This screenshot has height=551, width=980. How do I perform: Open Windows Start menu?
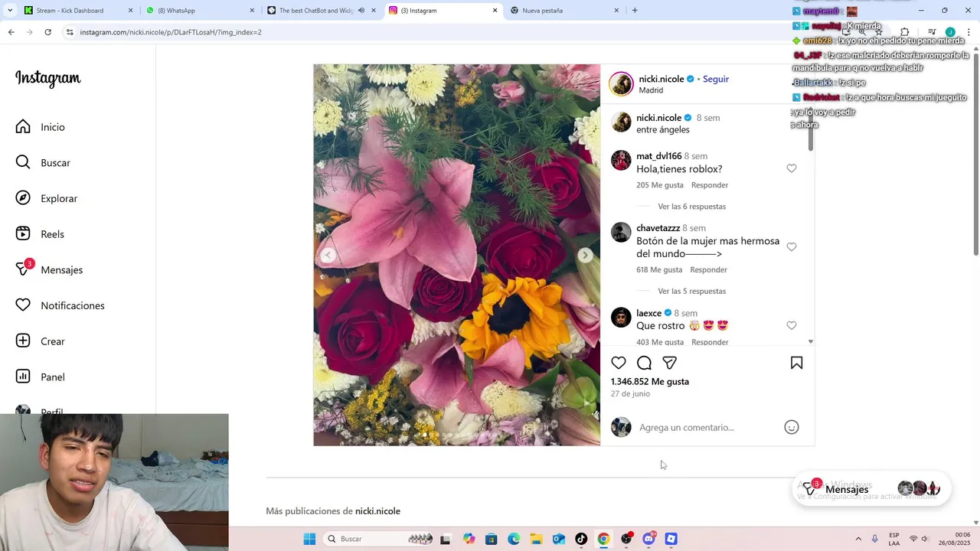pyautogui.click(x=309, y=539)
